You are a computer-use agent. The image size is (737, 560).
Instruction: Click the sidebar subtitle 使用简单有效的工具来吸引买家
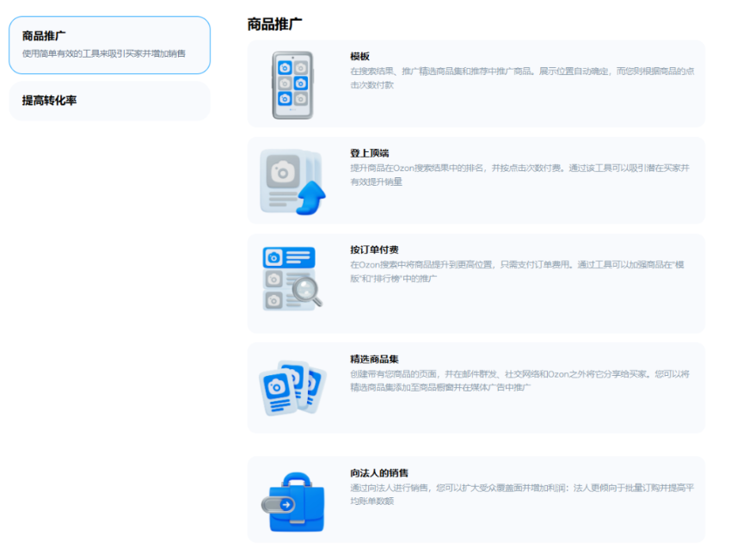(103, 53)
